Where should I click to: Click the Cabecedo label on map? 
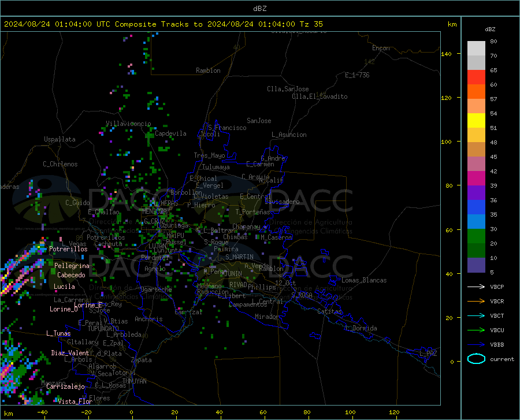71,275
